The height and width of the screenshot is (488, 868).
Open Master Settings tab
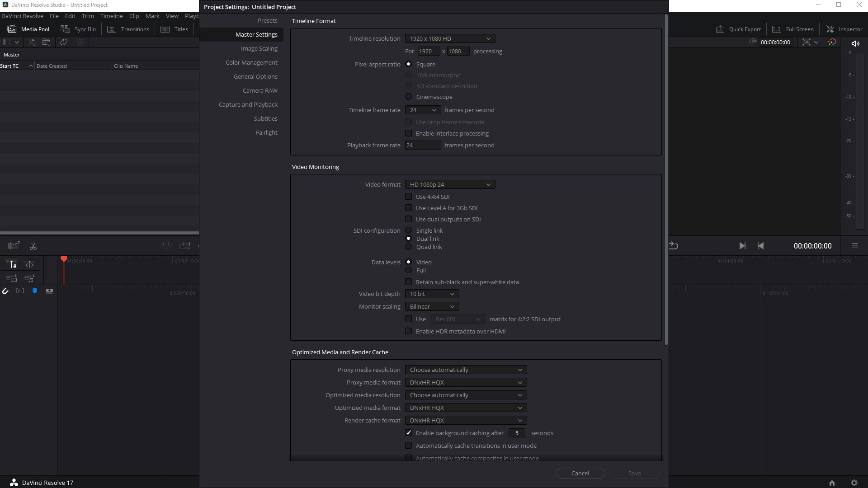point(256,34)
